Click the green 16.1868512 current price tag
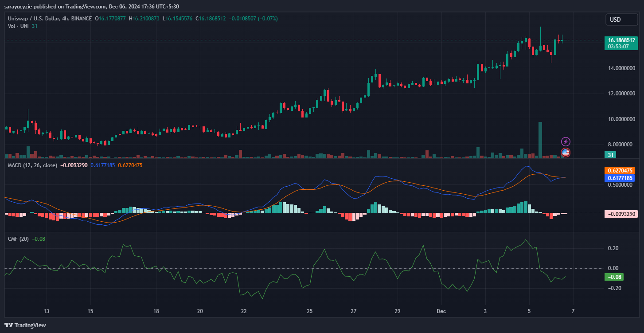 coord(621,40)
